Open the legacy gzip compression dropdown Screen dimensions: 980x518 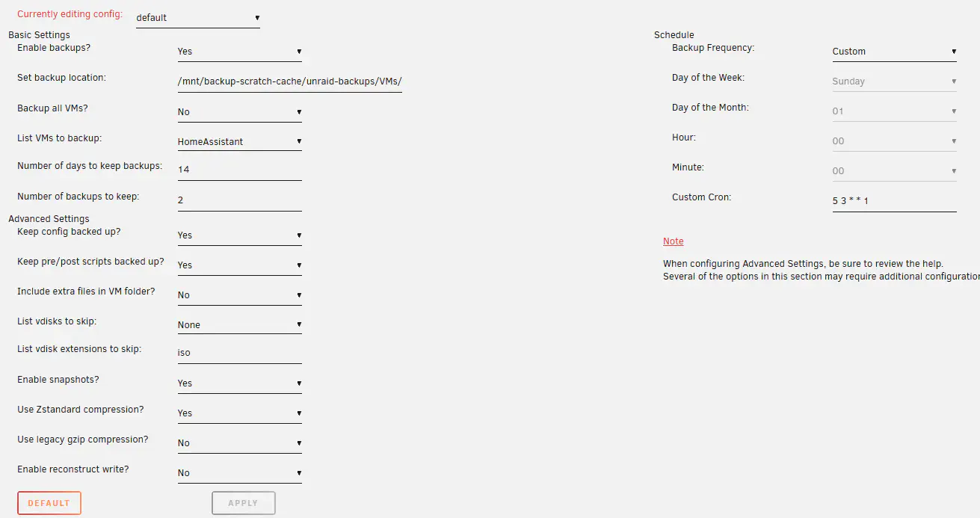(239, 443)
